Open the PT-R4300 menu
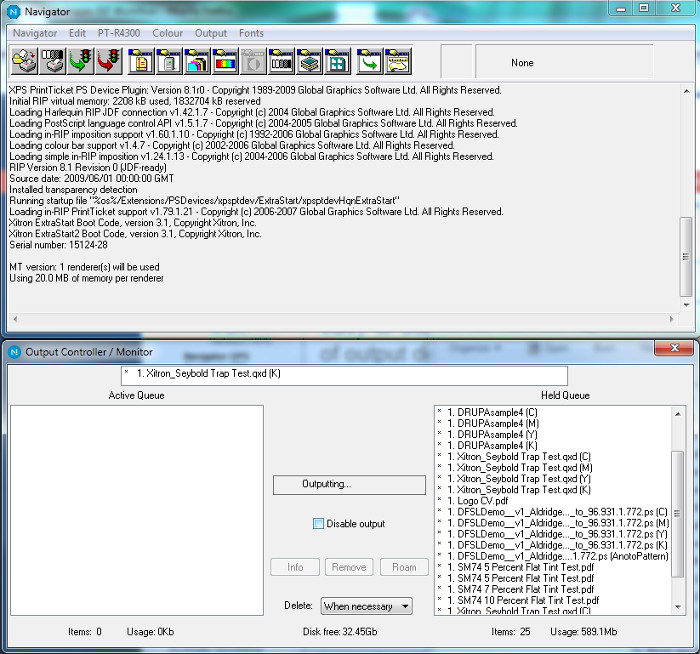This screenshot has width=700, height=654. click(119, 33)
